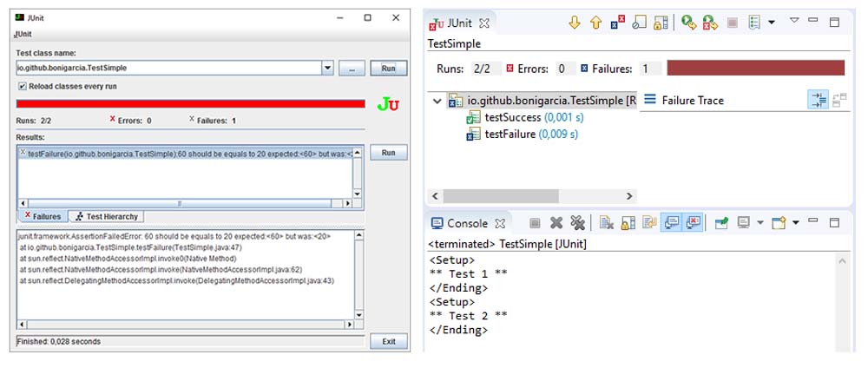Click the bright red progress bar
The width and height of the screenshot is (868, 368).
191,103
